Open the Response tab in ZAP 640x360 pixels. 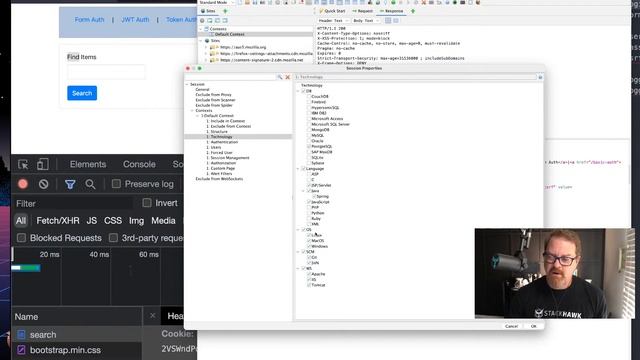pyautogui.click(x=392, y=11)
